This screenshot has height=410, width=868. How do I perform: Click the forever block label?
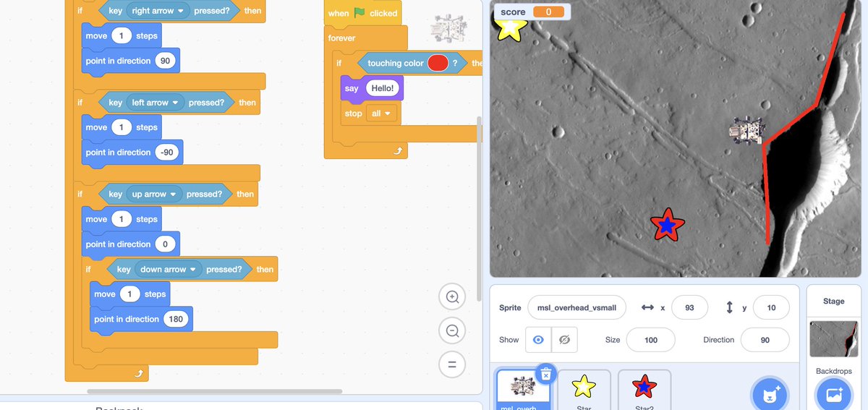(x=341, y=38)
